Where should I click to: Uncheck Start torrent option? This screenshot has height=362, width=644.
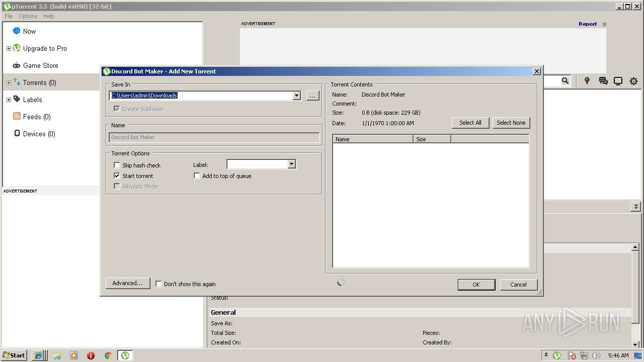pos(117,175)
